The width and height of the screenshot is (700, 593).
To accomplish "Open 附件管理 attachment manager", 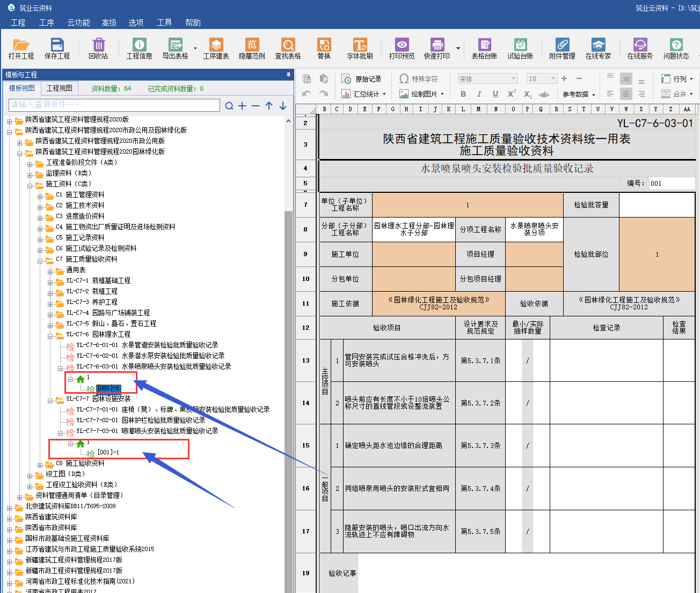I will (562, 48).
